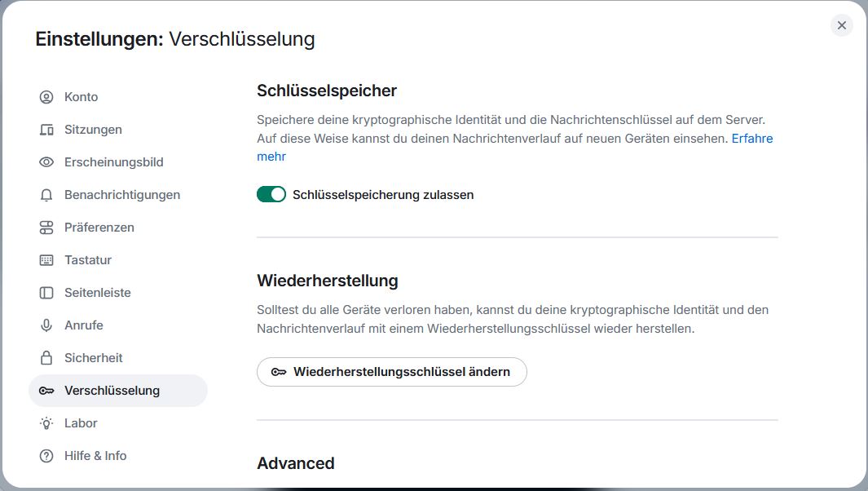
Task: Open the Benachrichtigungen settings tab
Action: (122, 195)
